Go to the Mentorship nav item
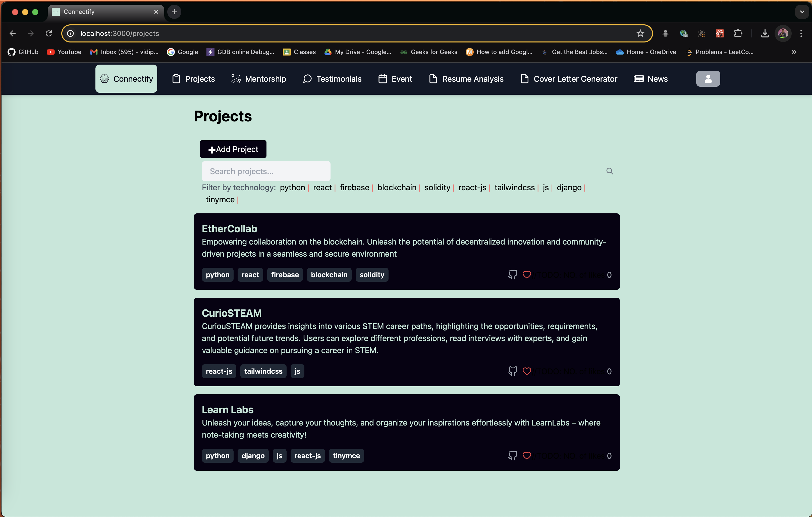The image size is (812, 517). (259, 79)
